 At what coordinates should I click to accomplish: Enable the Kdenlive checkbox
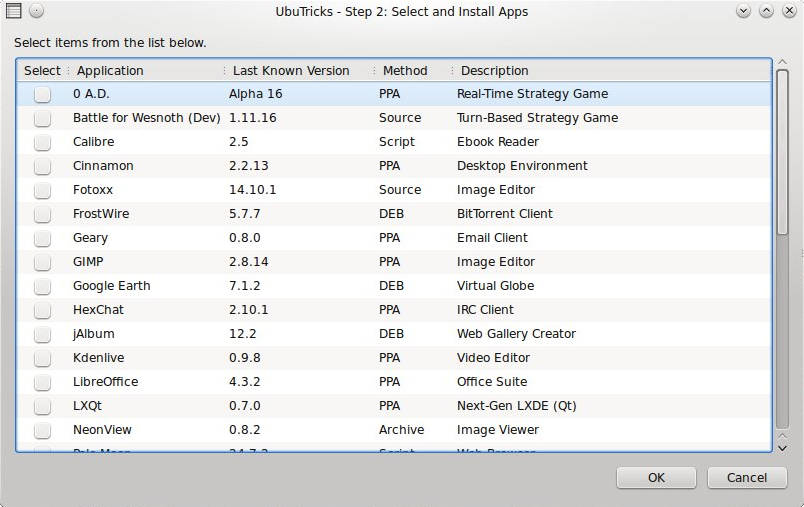[42, 358]
